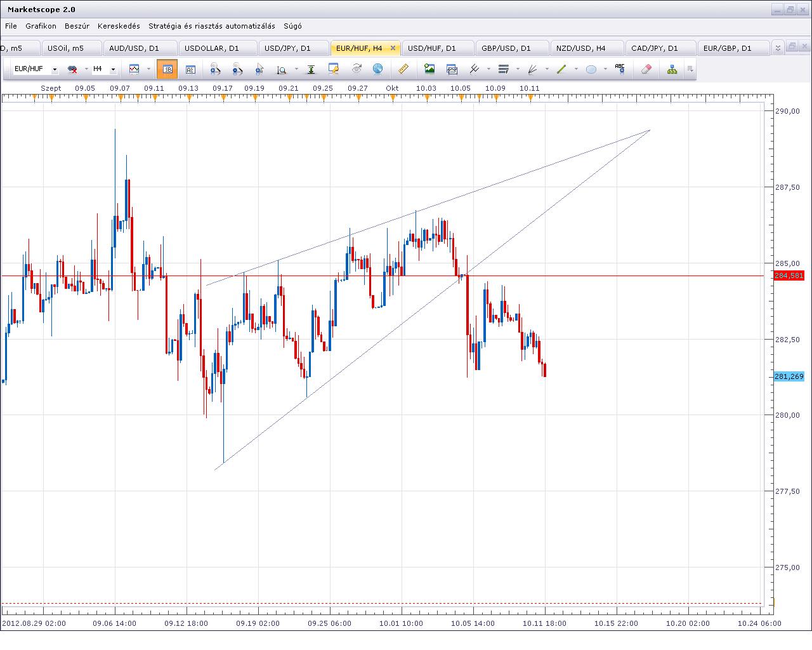Select the Andrews pitchfork tool
The image size is (812, 650).
(x=474, y=69)
